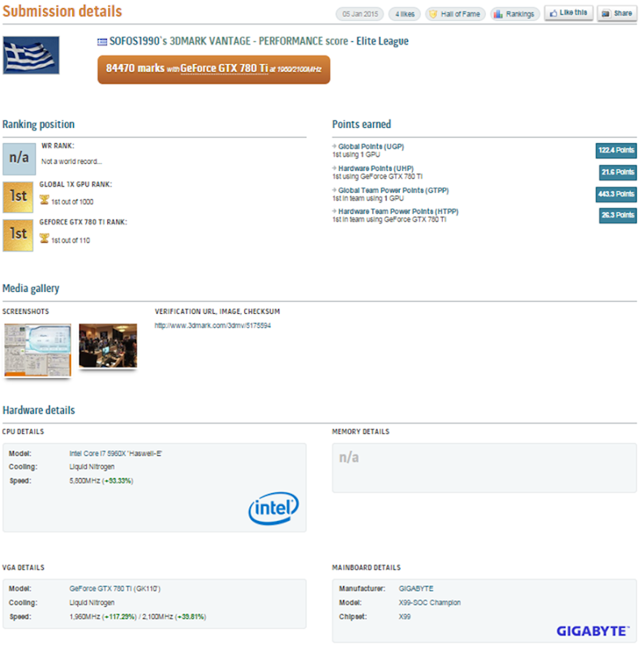Screen dimensions: 644x649
Task: Click the '1st out of 1000' text
Action: 72,201
